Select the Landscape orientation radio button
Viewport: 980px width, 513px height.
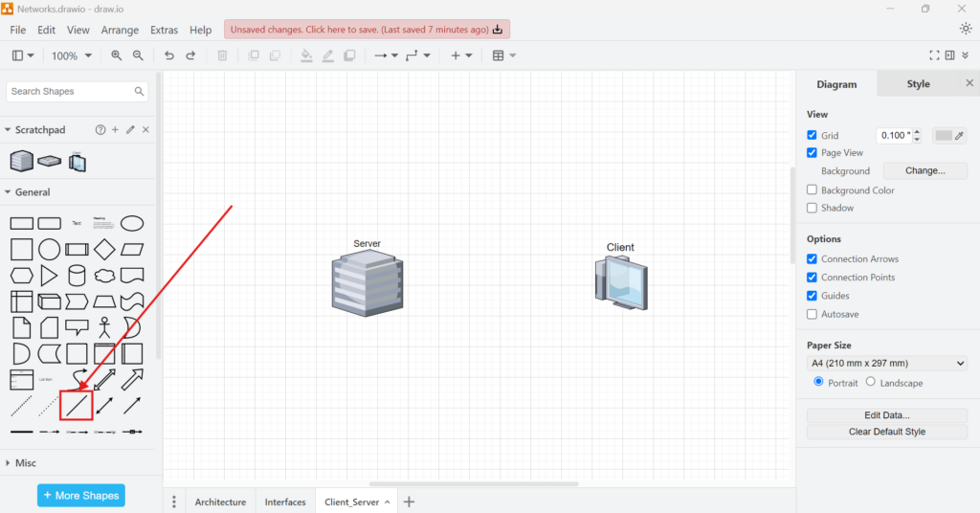tap(871, 382)
